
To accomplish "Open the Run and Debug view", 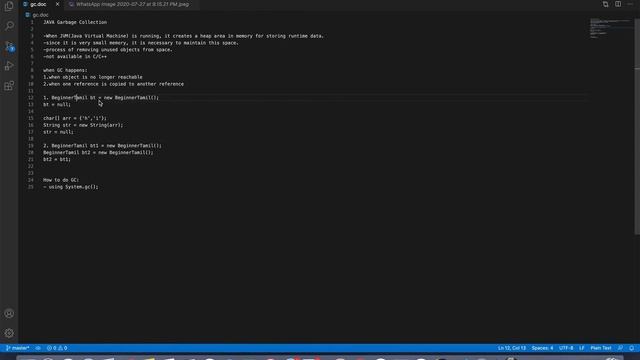I will 9,66.
